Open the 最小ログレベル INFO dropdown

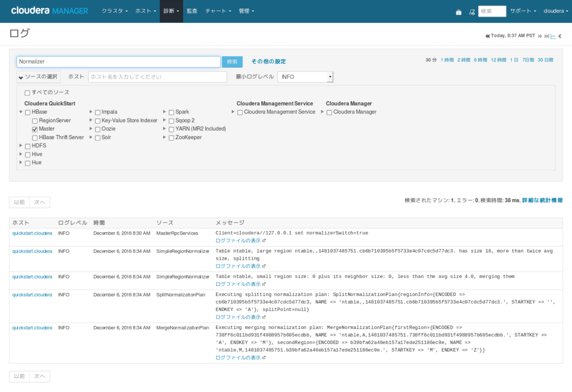click(x=305, y=77)
